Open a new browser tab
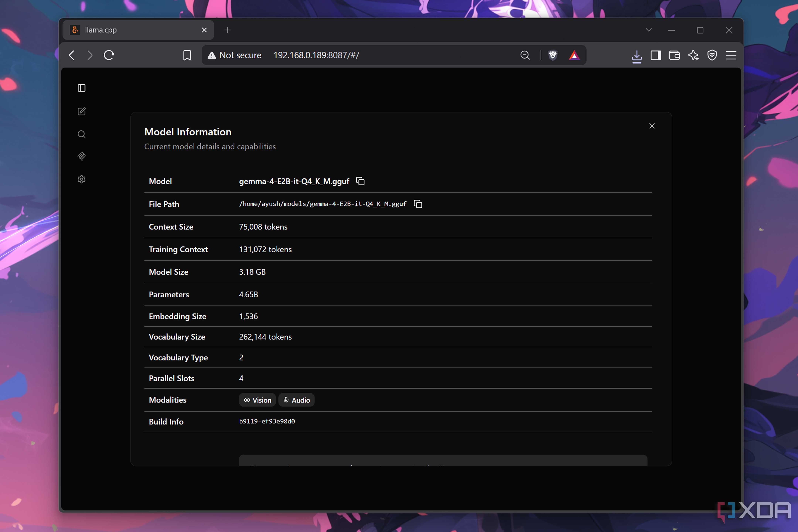The height and width of the screenshot is (532, 798). tap(227, 30)
